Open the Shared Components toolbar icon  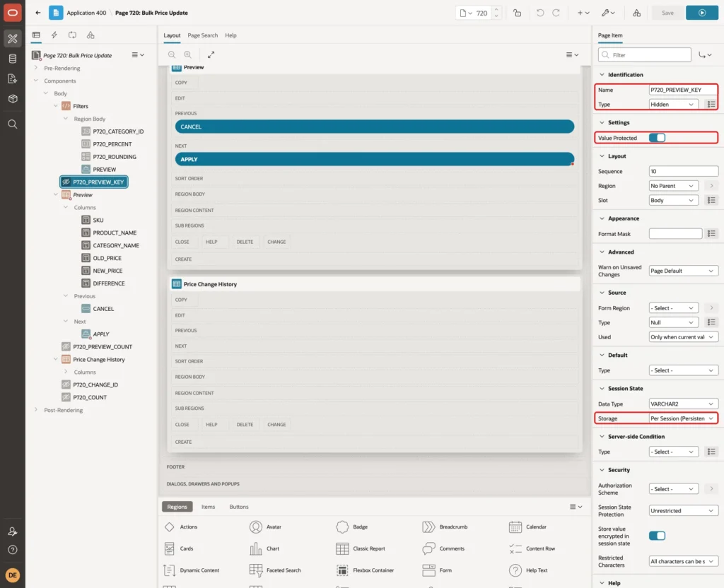[x=637, y=13]
